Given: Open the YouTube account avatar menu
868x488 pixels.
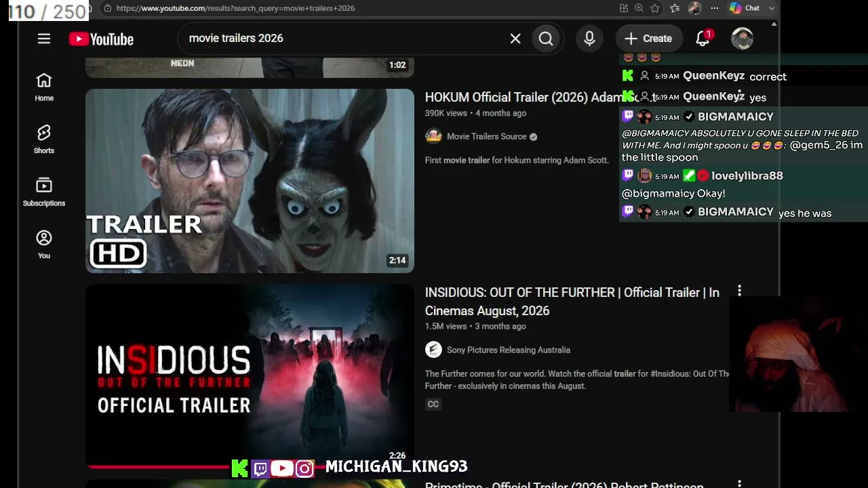Looking at the screenshot, I should [x=743, y=39].
